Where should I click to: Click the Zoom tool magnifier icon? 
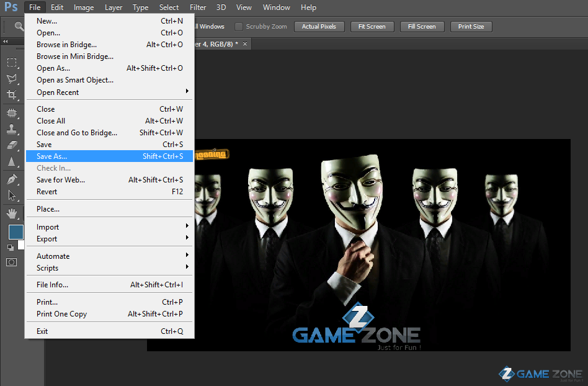click(19, 26)
